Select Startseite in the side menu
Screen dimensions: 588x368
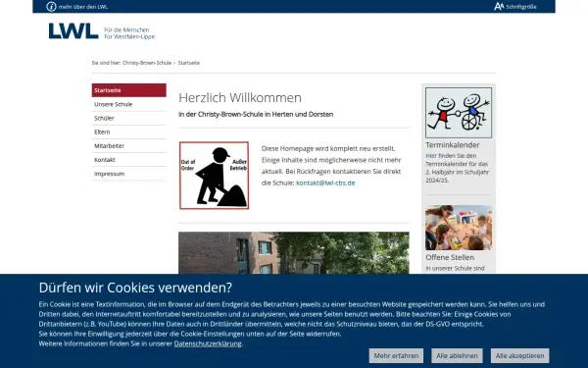(129, 90)
